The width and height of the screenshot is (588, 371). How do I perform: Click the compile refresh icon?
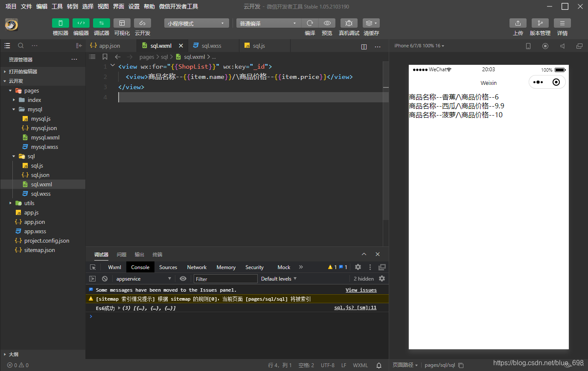tap(310, 23)
